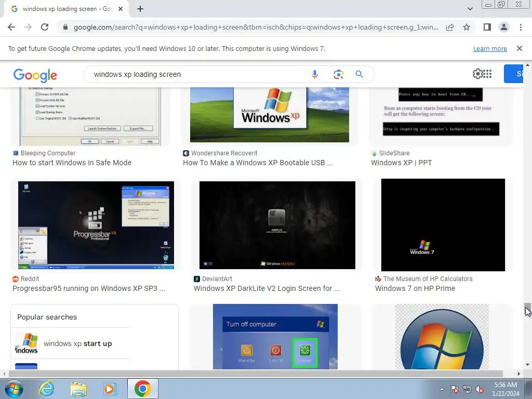Click the boot from CD thumbnail

[x=441, y=116]
